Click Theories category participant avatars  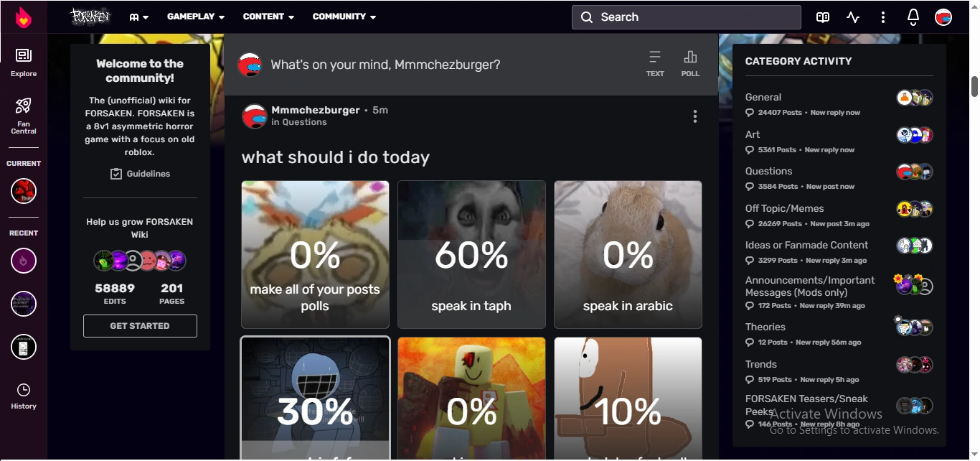pyautogui.click(x=915, y=327)
